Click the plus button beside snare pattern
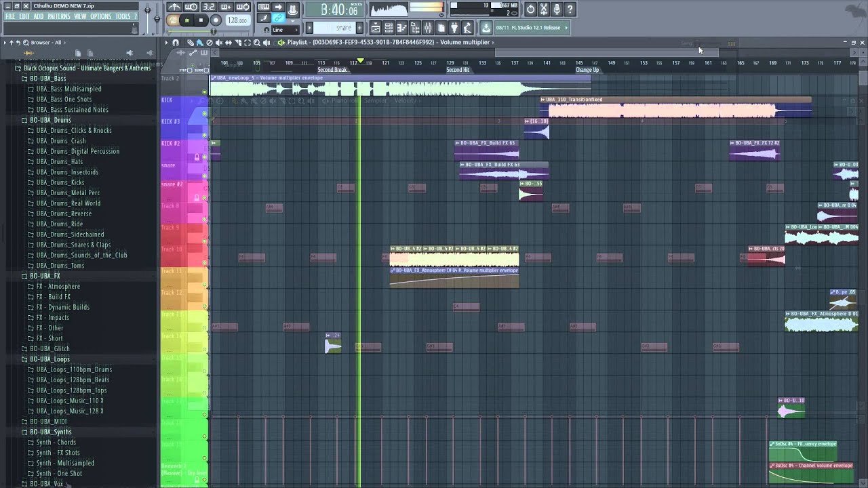 pos(359,28)
